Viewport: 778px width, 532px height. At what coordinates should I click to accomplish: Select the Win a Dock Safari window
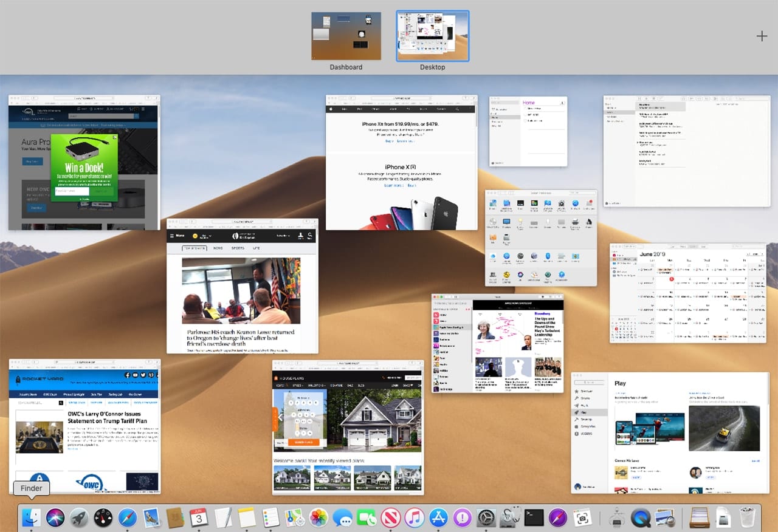(x=84, y=162)
